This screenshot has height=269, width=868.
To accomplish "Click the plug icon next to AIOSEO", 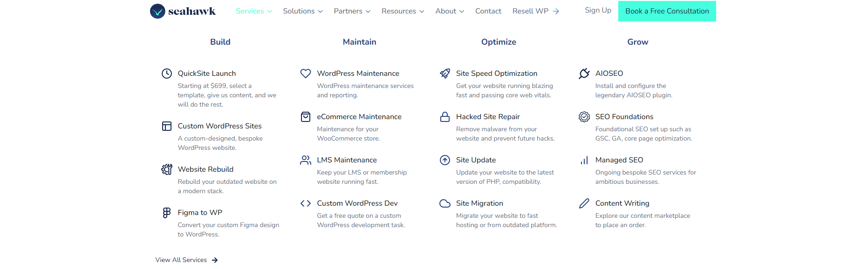I will coord(584,74).
